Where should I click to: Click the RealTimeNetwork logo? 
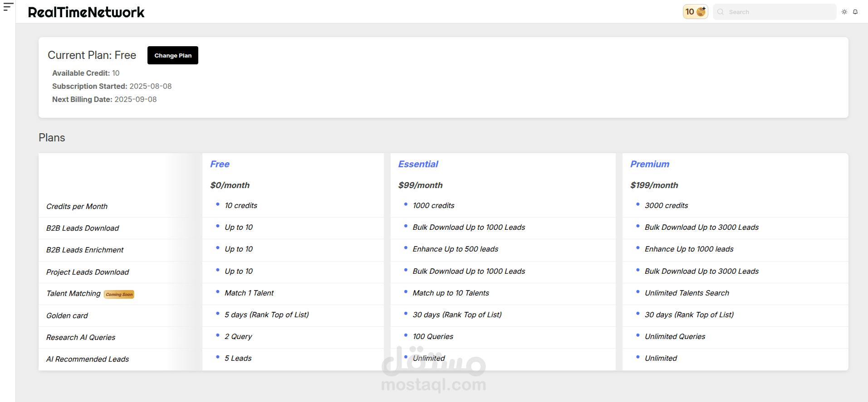click(86, 12)
